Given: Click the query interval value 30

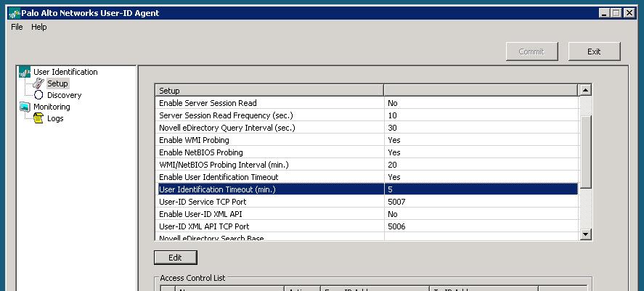Looking at the screenshot, I should (x=392, y=128).
